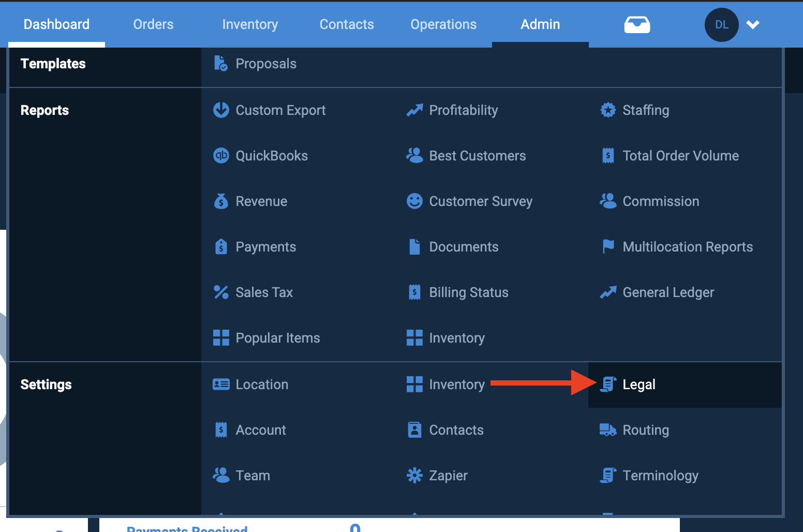Open the Billing Status report

coord(469,292)
